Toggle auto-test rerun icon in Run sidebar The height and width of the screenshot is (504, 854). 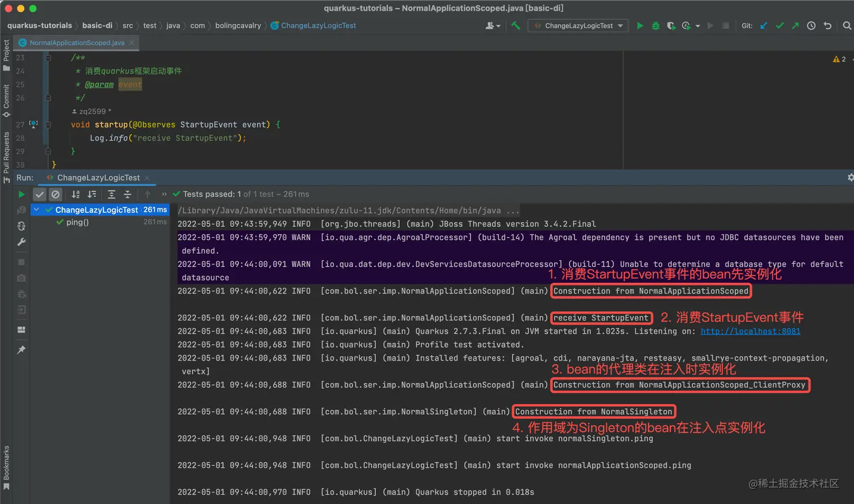[21, 226]
